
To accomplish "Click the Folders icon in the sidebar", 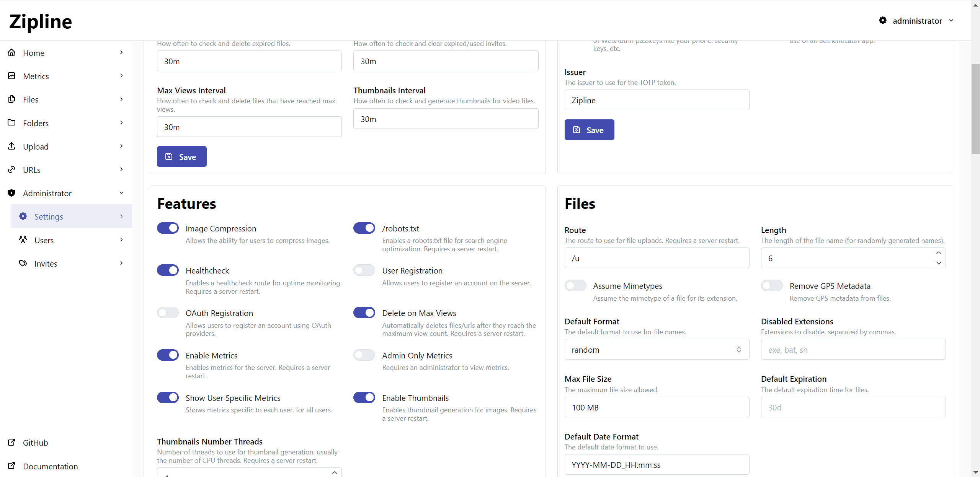I will tap(11, 123).
